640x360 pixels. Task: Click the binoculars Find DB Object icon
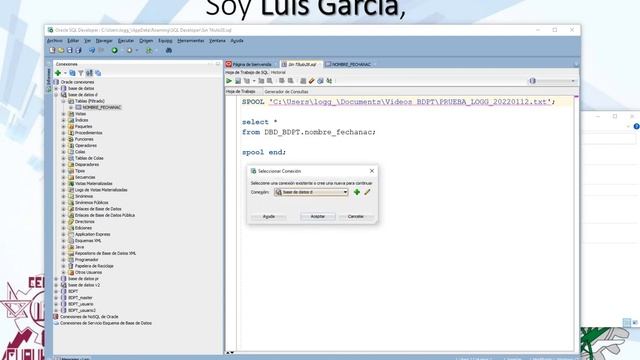tap(169, 50)
